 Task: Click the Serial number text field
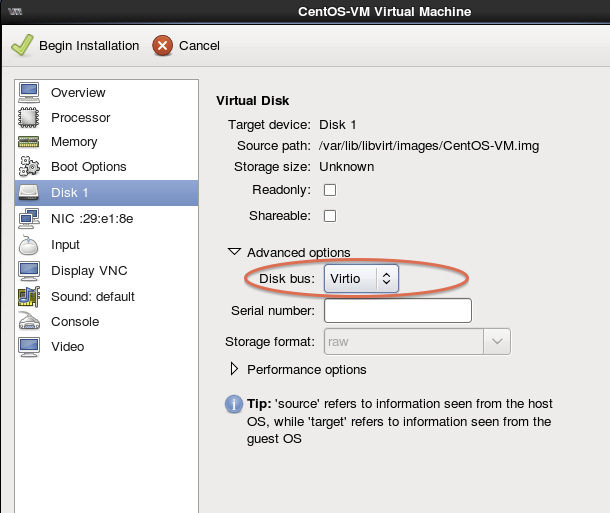(397, 311)
